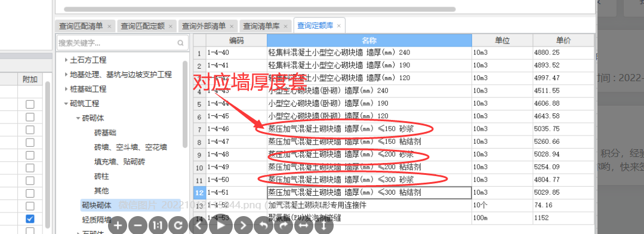Select 砖柱 tree item
The image size is (644, 234).
[x=101, y=176]
